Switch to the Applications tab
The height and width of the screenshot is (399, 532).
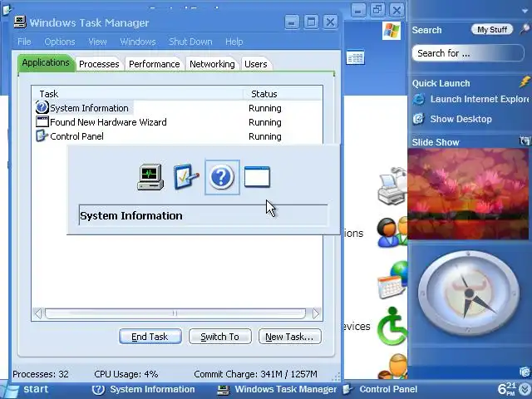coord(46,63)
